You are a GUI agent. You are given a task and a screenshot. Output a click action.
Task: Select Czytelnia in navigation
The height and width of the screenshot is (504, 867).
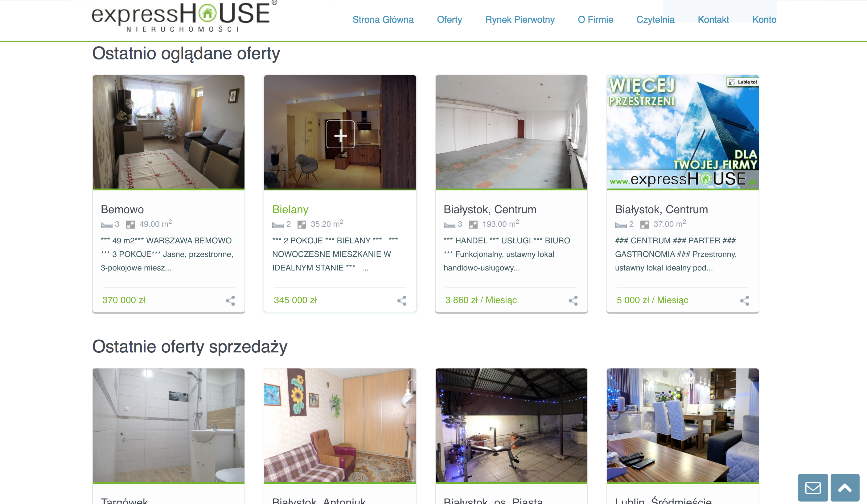click(x=655, y=20)
